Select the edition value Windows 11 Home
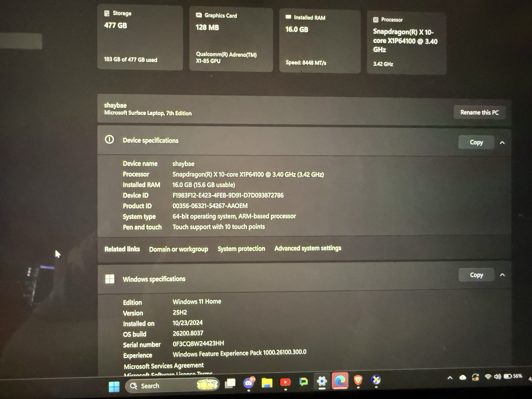The height and width of the screenshot is (399, 532). click(x=197, y=302)
